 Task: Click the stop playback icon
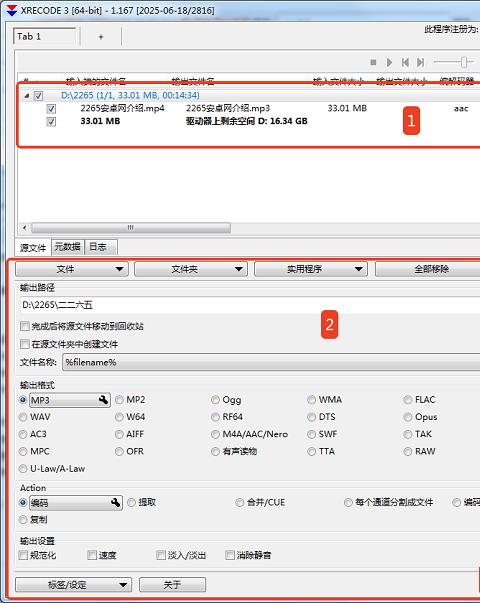coord(373,62)
